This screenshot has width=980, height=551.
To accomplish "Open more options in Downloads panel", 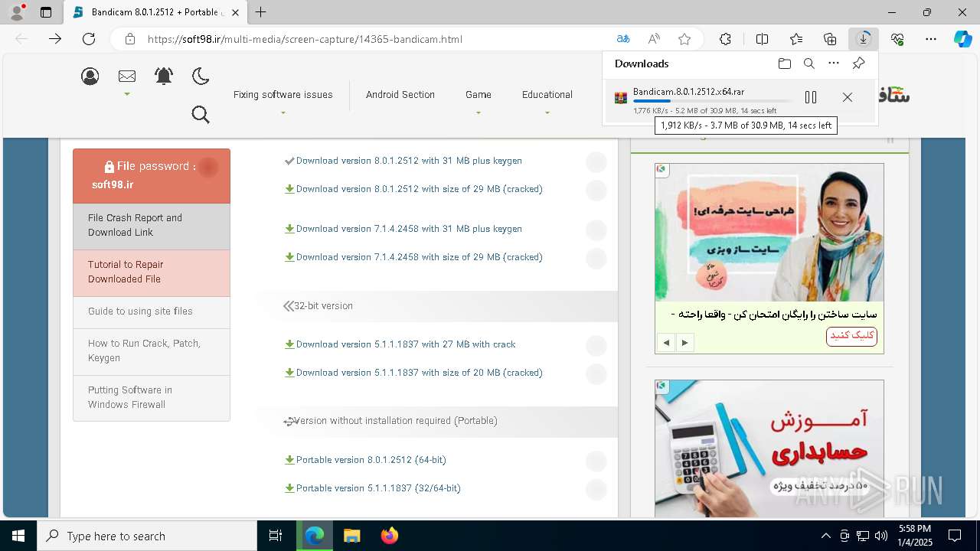I will point(834,64).
